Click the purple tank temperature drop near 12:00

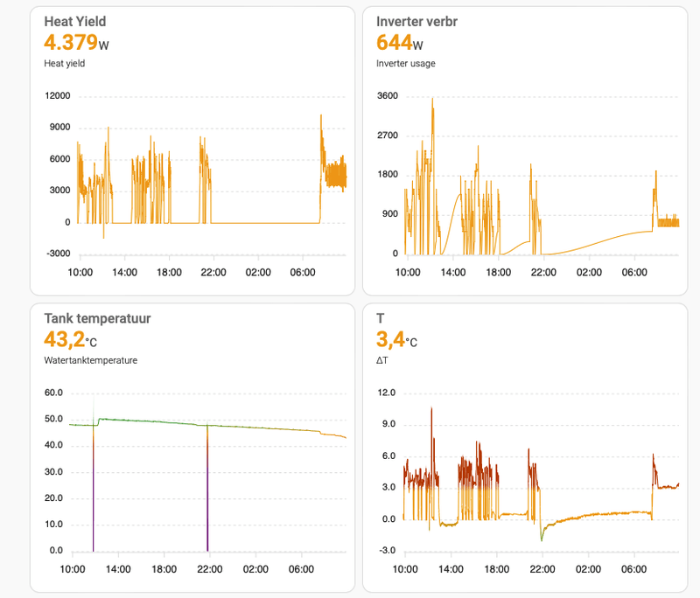[x=94, y=489]
